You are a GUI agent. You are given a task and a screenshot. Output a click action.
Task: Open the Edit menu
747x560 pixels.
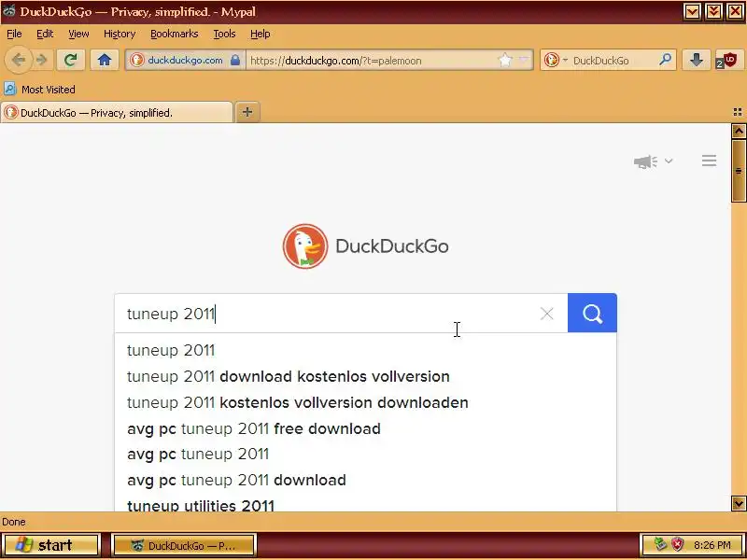(x=45, y=34)
